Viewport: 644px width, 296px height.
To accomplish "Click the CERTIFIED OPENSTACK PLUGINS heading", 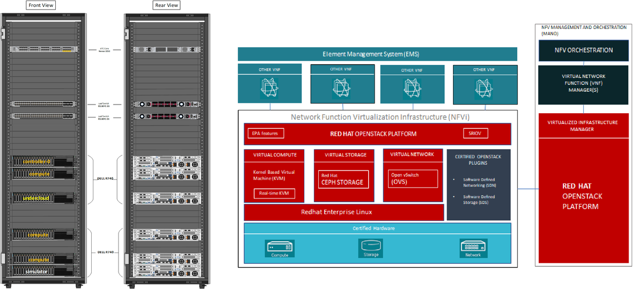I will click(479, 159).
